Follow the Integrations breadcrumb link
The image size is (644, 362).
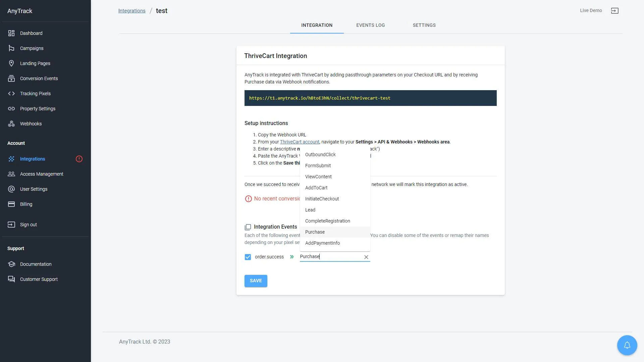(x=132, y=11)
